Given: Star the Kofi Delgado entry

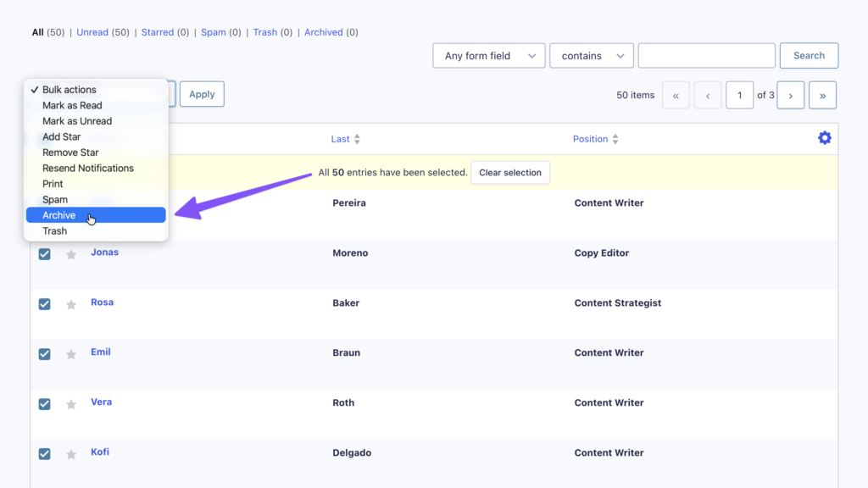Looking at the screenshot, I should point(71,454).
